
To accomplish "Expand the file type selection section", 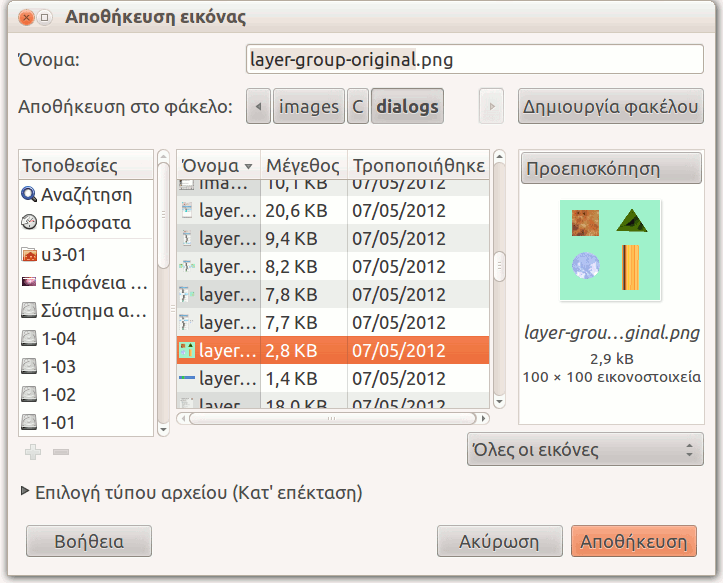I will pos(25,492).
